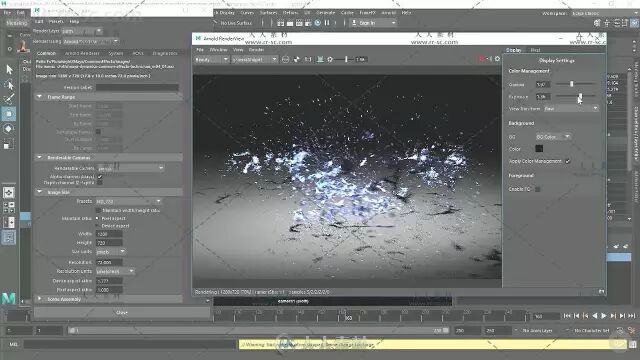Open the Render Using dropdown
Image resolution: width=640 pixels, height=360 pixels.
pos(91,42)
